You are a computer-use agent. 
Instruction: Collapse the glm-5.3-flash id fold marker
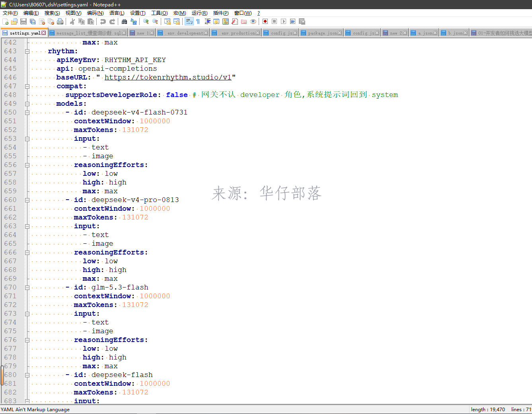click(27, 288)
